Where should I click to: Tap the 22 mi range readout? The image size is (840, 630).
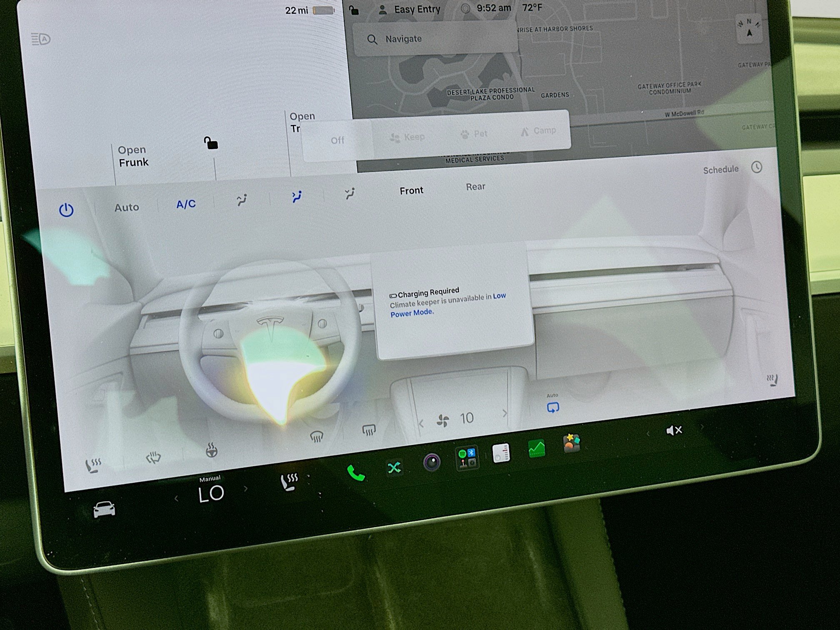point(297,10)
